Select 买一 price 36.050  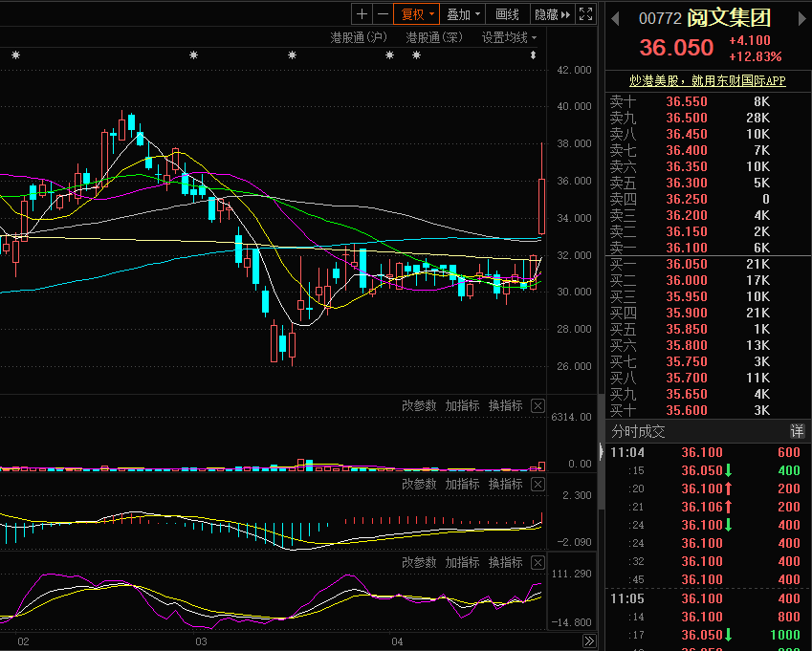(687, 265)
